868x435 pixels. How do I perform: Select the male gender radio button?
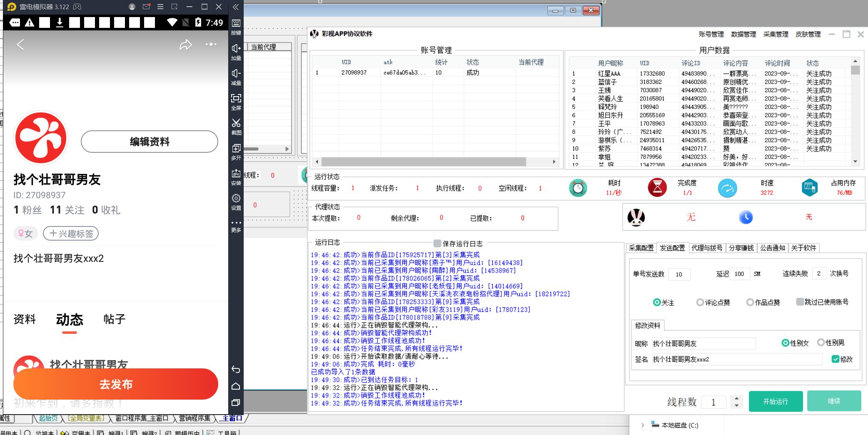821,343
